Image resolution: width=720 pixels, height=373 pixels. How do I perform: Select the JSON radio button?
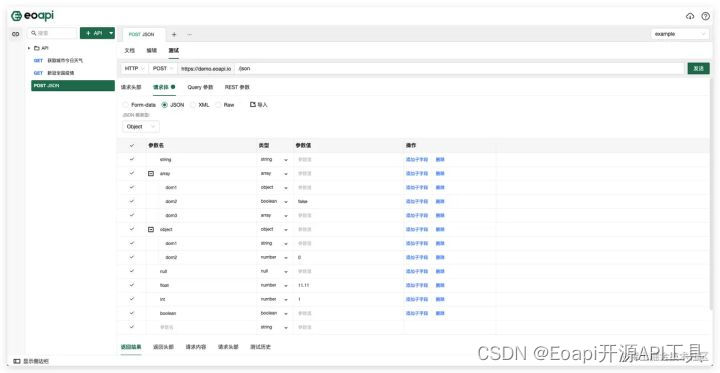point(164,105)
